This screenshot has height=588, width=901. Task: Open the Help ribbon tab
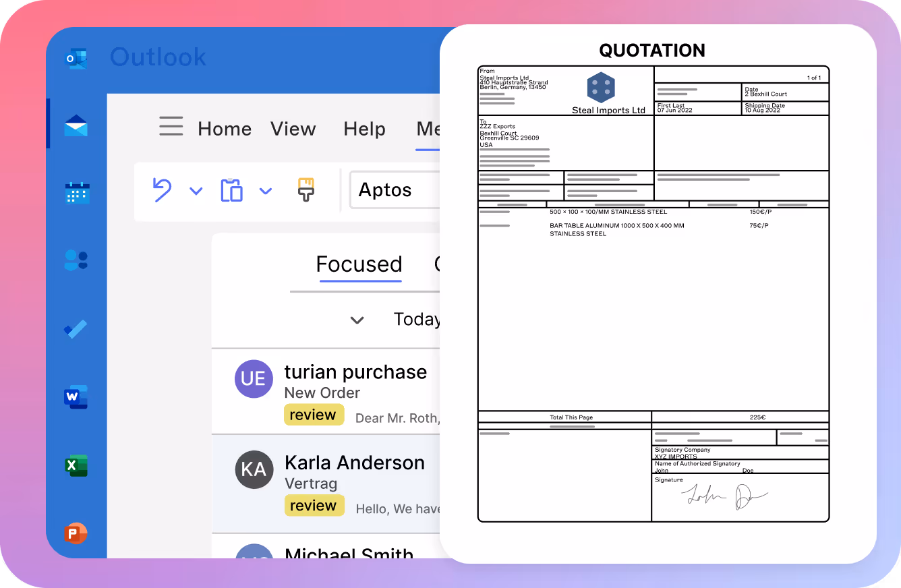[x=365, y=129]
